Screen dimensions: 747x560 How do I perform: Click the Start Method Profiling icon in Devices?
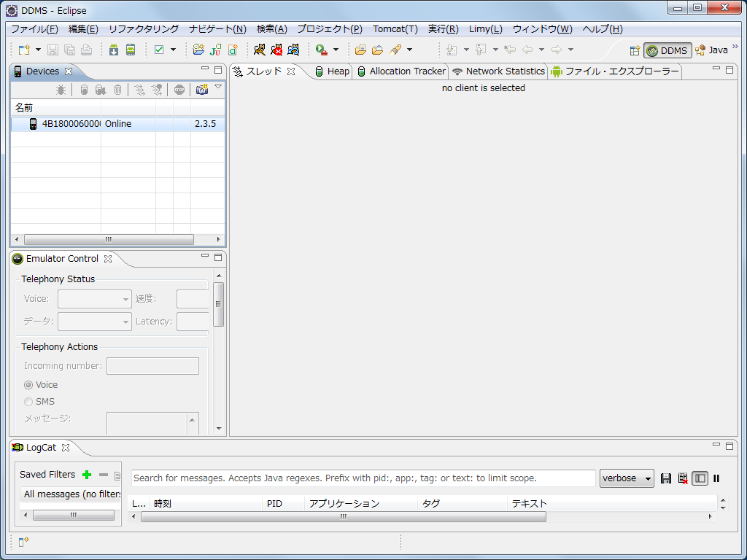coord(156,90)
